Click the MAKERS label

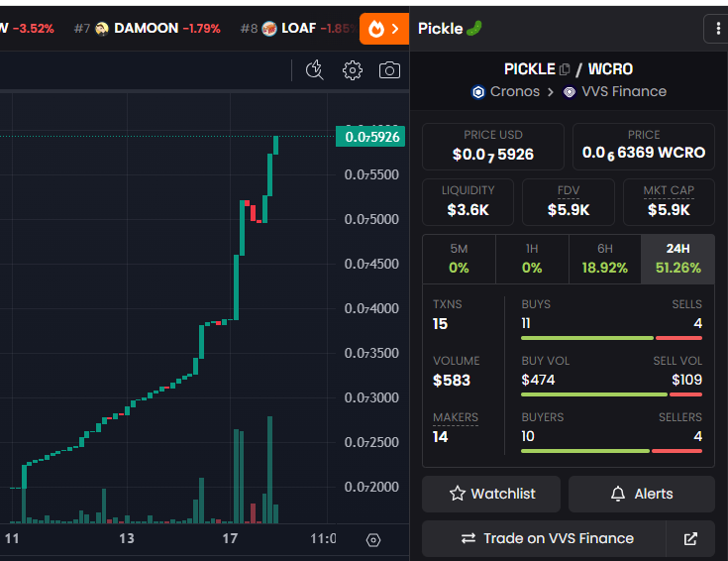[456, 417]
